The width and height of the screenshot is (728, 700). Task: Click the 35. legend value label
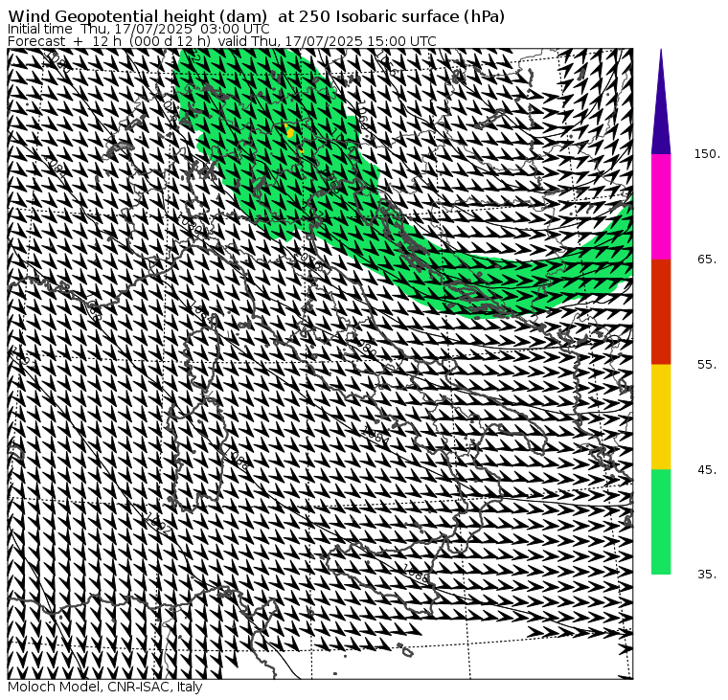tap(707, 575)
